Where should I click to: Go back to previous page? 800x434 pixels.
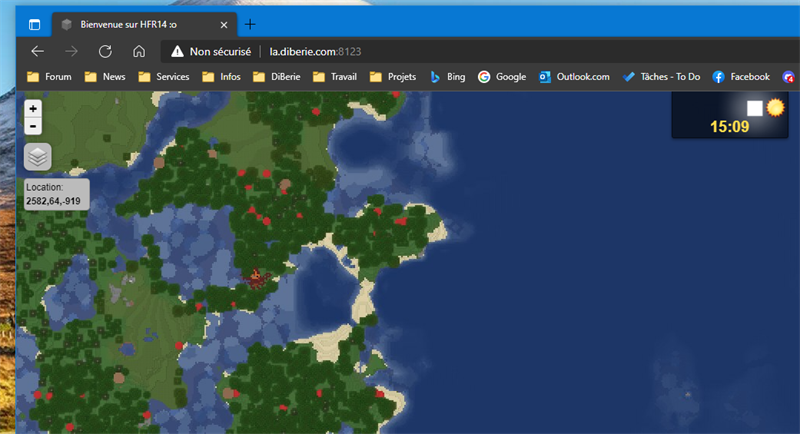click(38, 52)
